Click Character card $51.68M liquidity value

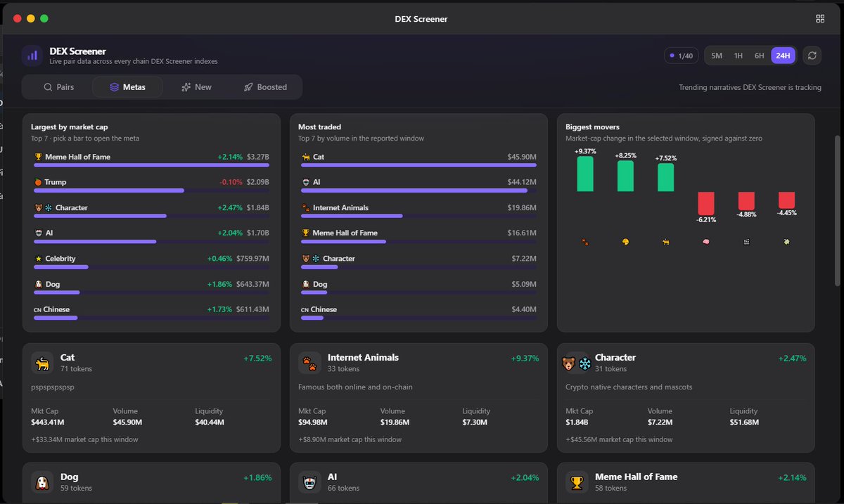coord(746,422)
